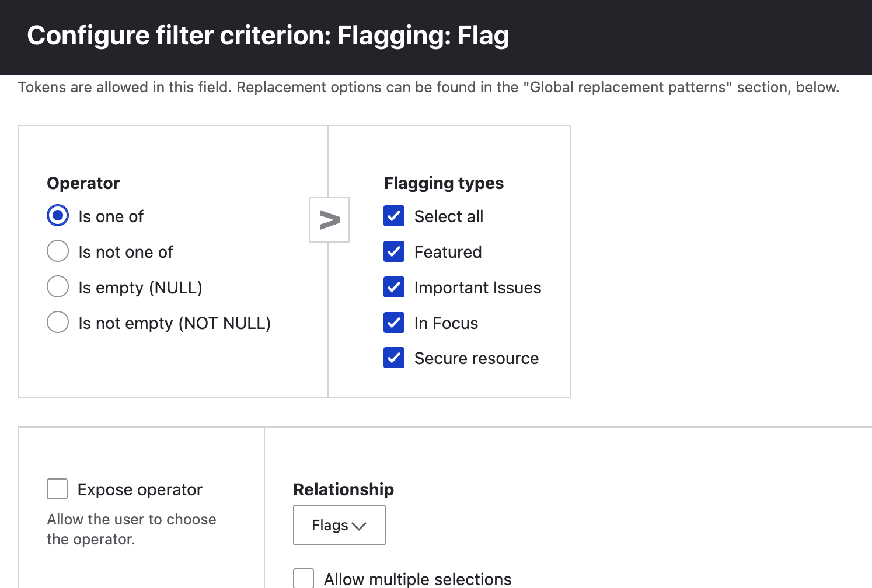The width and height of the screenshot is (872, 588).
Task: Click the tokens replacement help text
Action: (x=429, y=87)
